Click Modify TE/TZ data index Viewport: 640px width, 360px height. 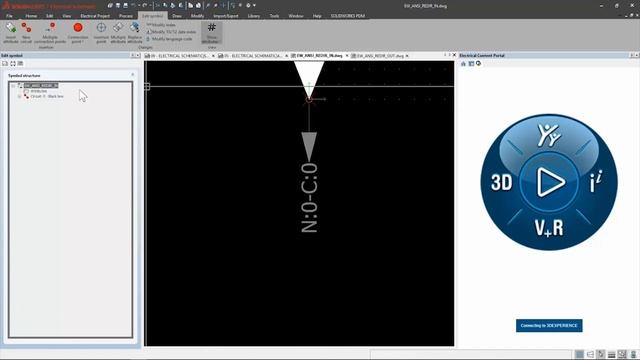[171, 32]
